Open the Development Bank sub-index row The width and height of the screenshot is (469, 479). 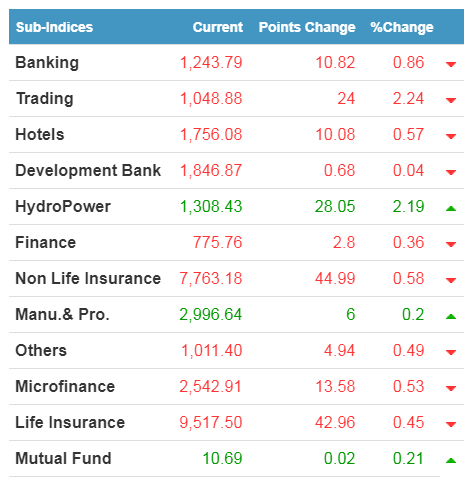click(236, 170)
